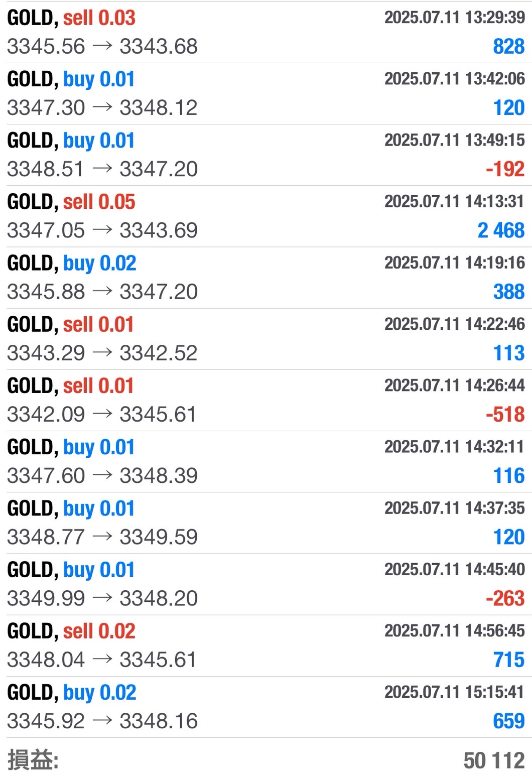Open the sell 0.01 trade at 14:22:46
Screen dimensions: 532x776
pos(266,339)
